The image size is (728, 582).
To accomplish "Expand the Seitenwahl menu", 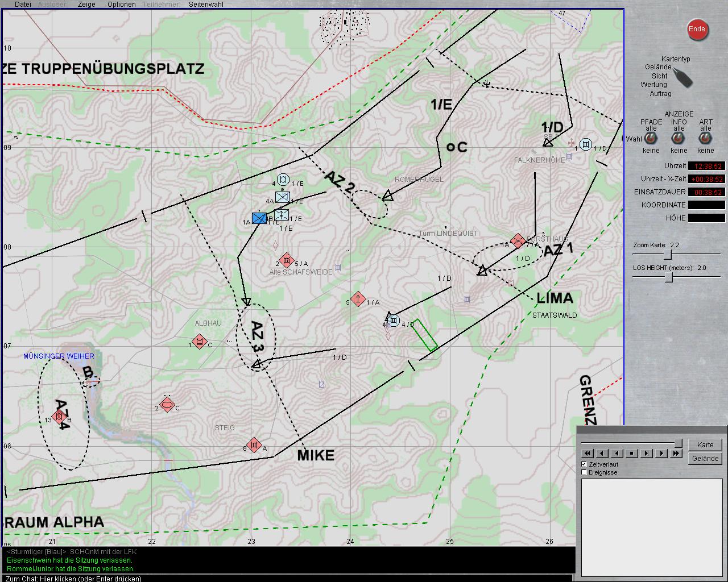I will point(206,4).
